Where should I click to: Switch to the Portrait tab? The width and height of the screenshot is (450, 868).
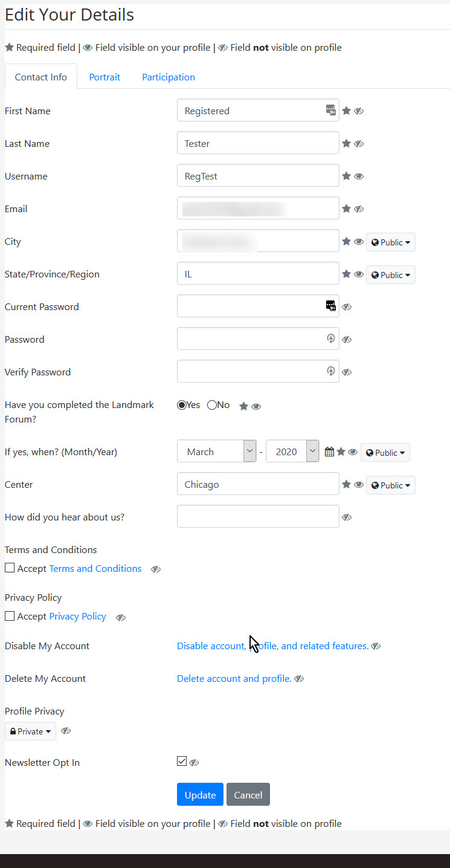point(104,77)
